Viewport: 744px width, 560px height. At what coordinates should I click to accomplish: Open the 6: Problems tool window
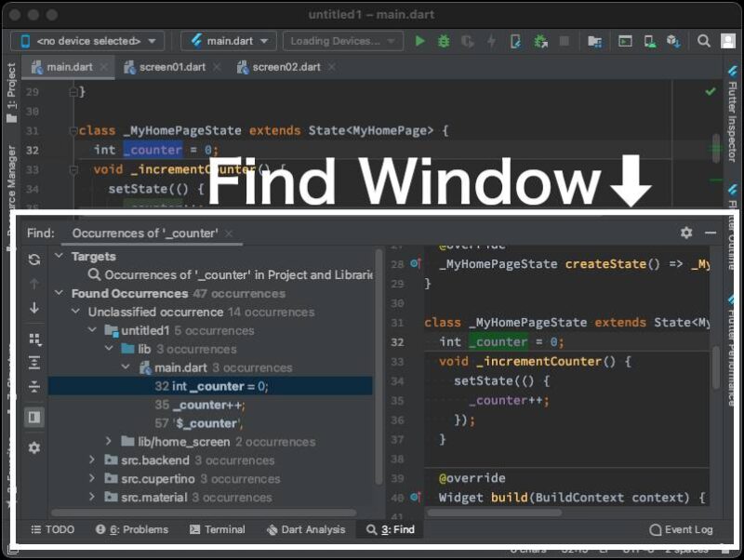click(x=132, y=529)
